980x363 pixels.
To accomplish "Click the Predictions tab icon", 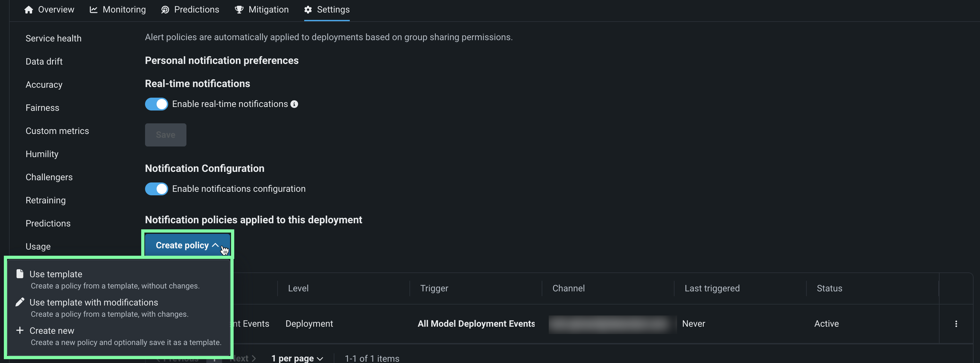I will click(165, 10).
